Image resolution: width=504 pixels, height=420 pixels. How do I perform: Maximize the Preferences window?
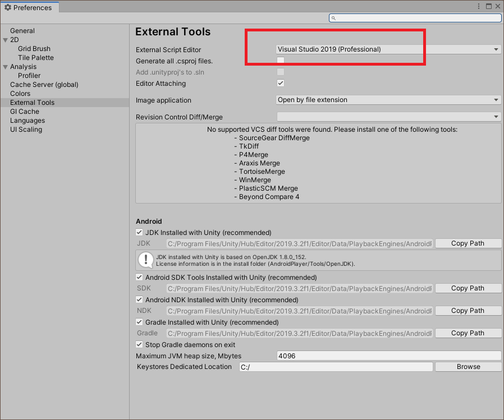489,6
